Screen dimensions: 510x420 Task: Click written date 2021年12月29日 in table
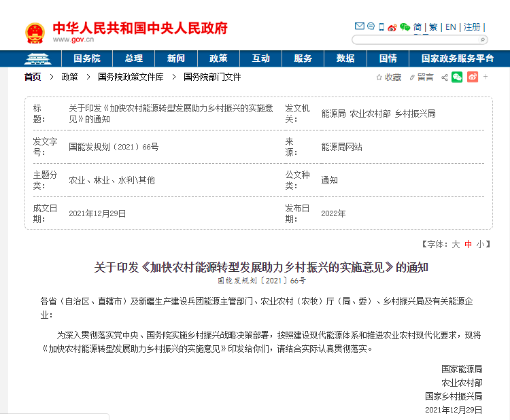(x=97, y=213)
